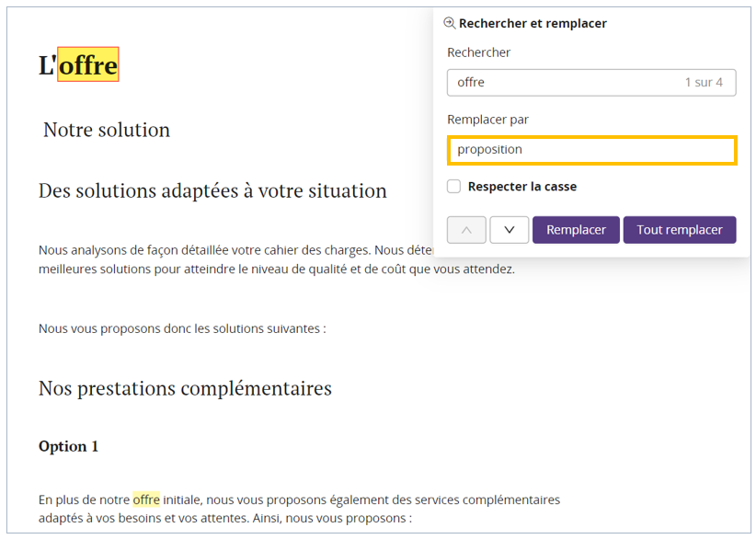
Task: Click the "Remplacer par" field label
Action: coord(487,120)
